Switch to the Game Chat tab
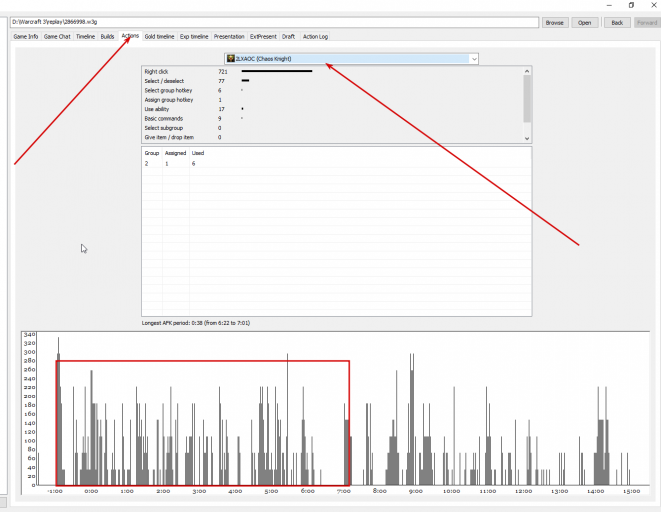Screen dimensions: 661x512 click(57, 37)
